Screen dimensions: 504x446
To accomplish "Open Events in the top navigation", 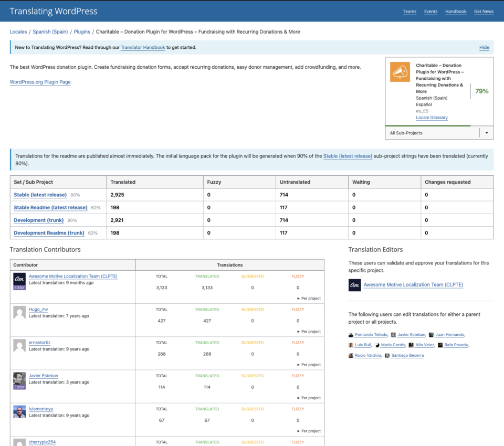I will pos(430,12).
